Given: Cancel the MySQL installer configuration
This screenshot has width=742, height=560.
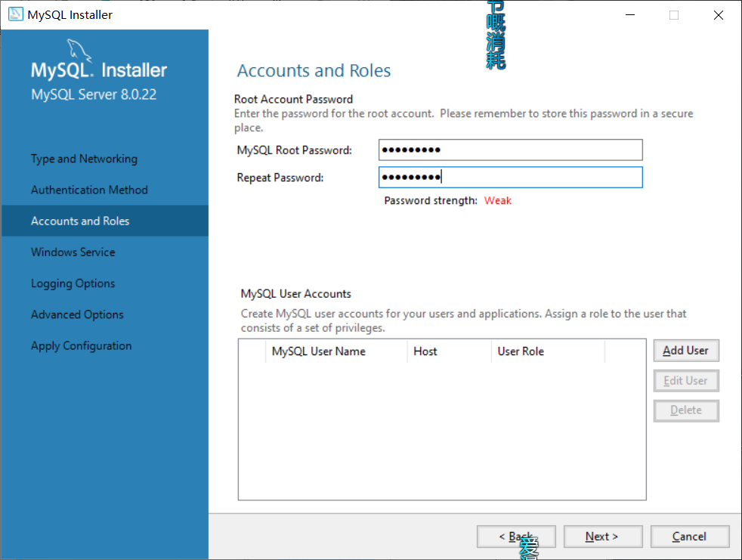Looking at the screenshot, I should 690,537.
